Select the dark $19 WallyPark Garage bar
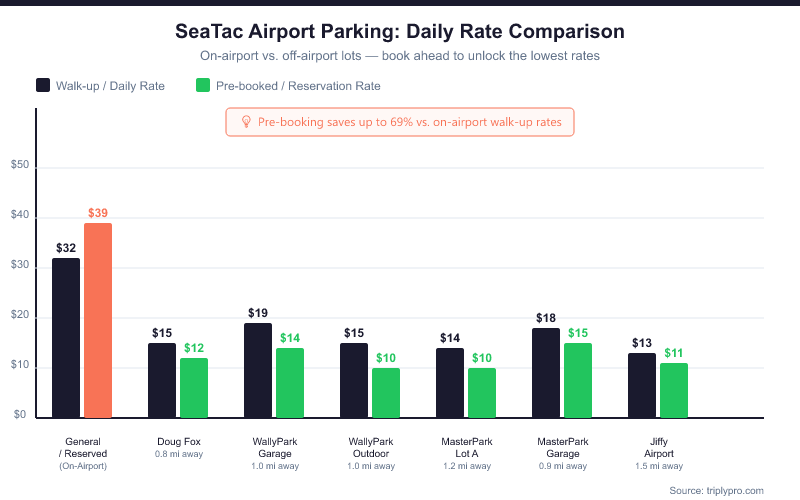The image size is (800, 500). pyautogui.click(x=258, y=370)
